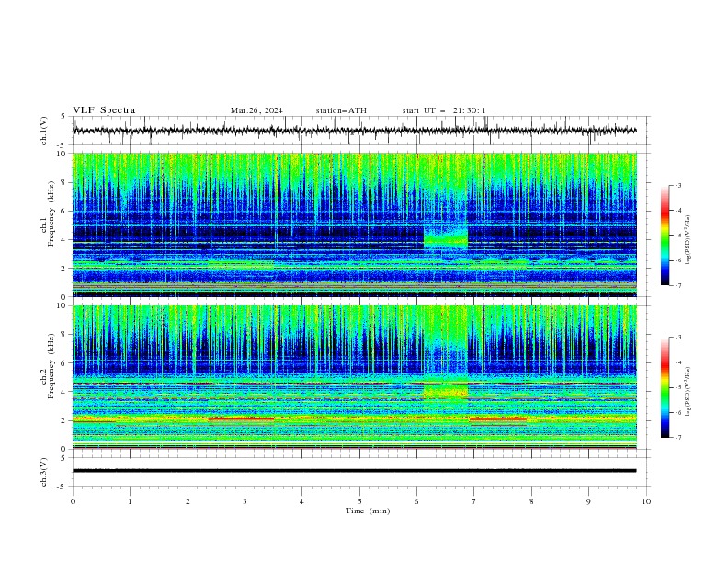Click the green noise burst in ch.2 spectrogram
728x563 pixels.
click(x=446, y=390)
